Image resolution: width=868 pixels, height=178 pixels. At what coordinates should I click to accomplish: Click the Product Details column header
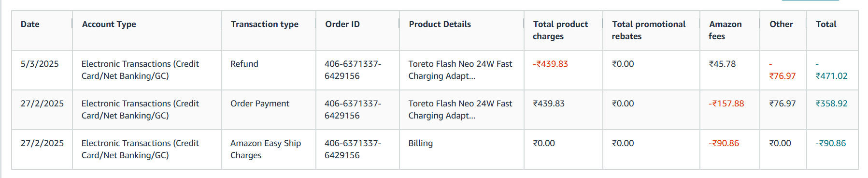(440, 24)
